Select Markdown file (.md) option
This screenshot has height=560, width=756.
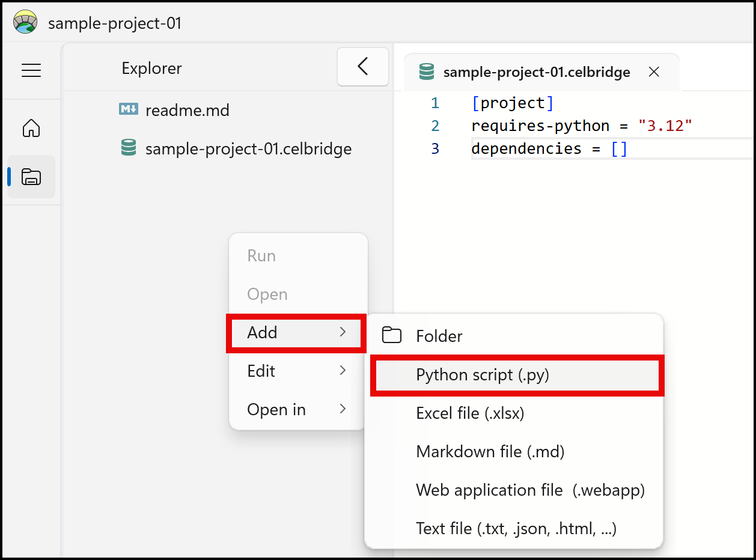(x=490, y=452)
